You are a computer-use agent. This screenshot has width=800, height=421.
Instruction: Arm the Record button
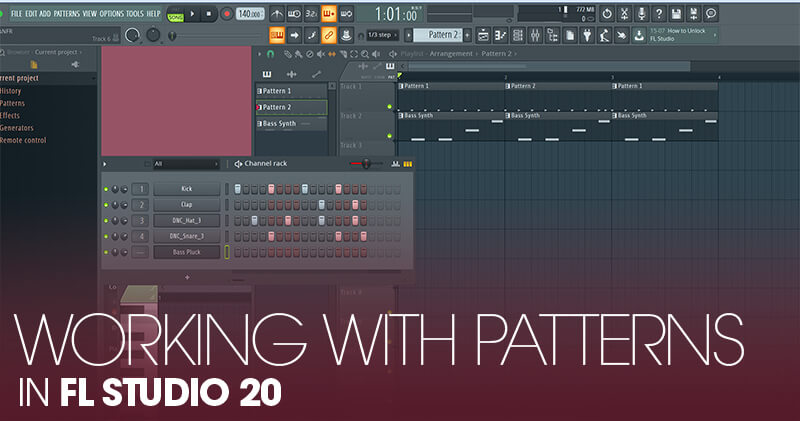point(227,14)
